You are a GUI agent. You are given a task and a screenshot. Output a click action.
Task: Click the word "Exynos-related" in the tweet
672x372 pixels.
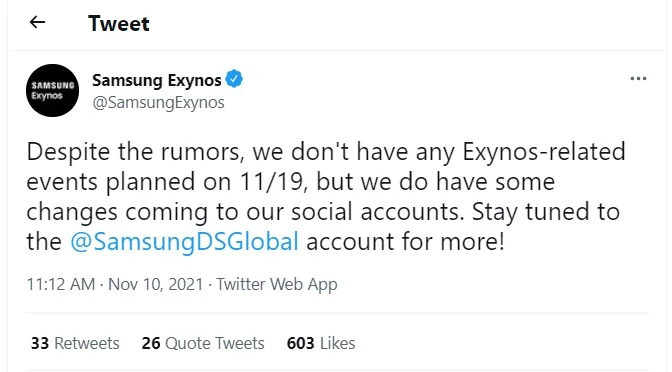544,152
